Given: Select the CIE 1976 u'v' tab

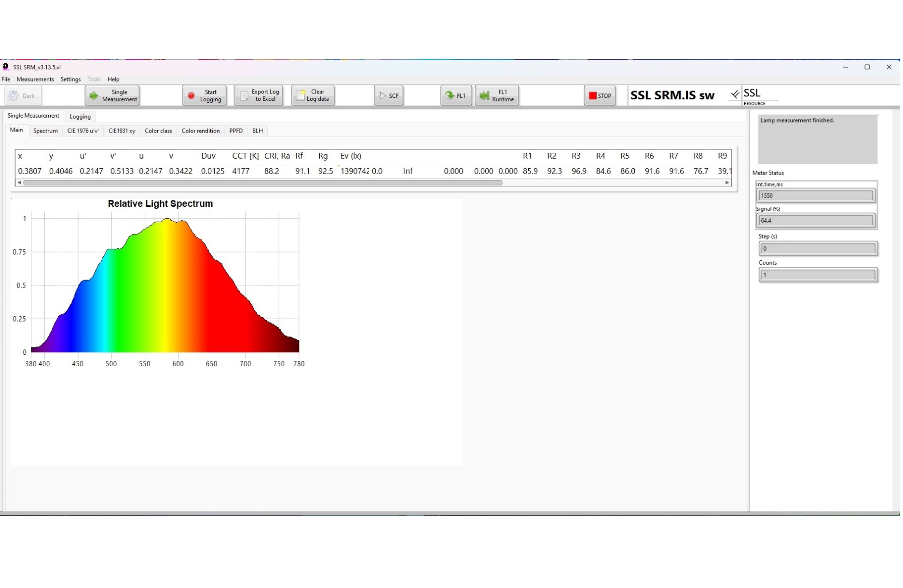Looking at the screenshot, I should pos(83,131).
